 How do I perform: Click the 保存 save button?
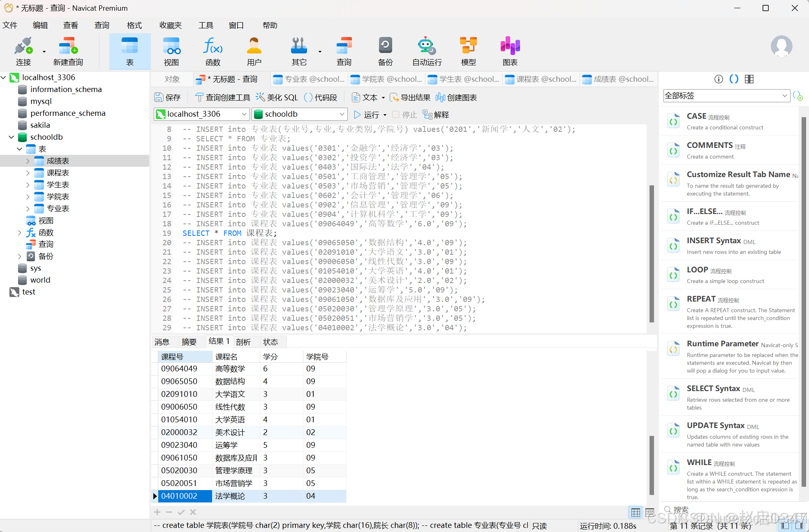[x=167, y=97]
